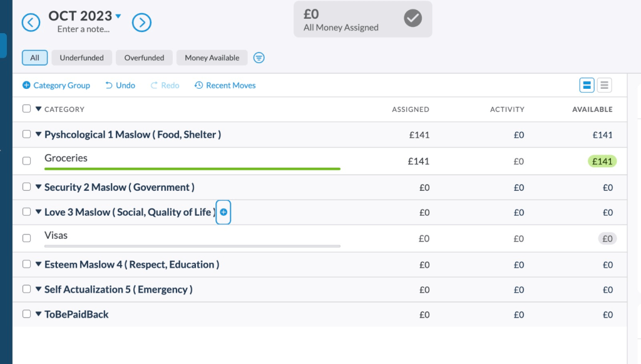Select all categories using header checkbox

click(x=26, y=109)
